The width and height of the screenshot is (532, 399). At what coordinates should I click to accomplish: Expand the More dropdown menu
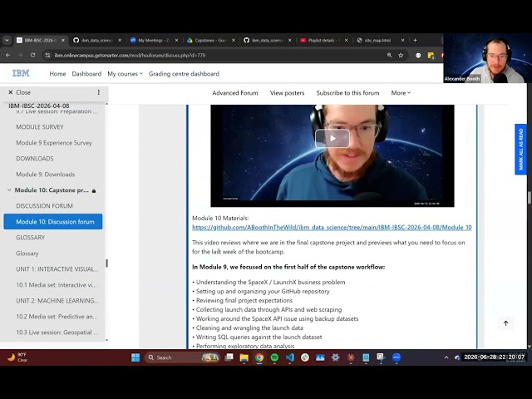click(401, 93)
